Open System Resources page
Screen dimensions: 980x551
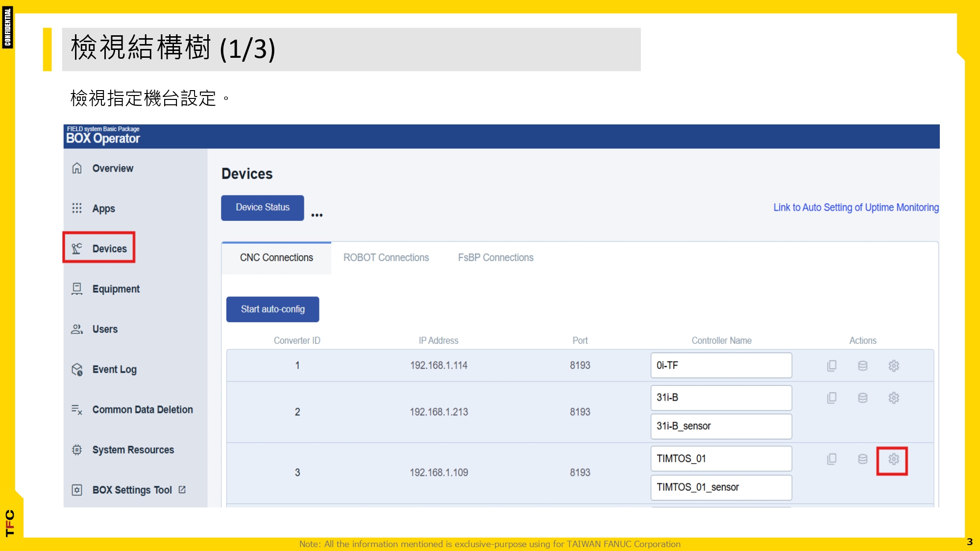[133, 450]
